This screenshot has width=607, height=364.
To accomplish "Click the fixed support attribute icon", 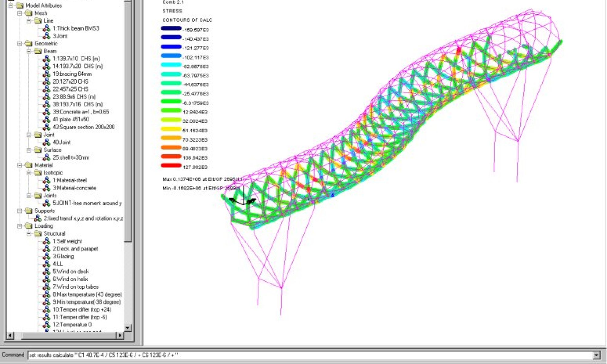I will coord(38,218).
